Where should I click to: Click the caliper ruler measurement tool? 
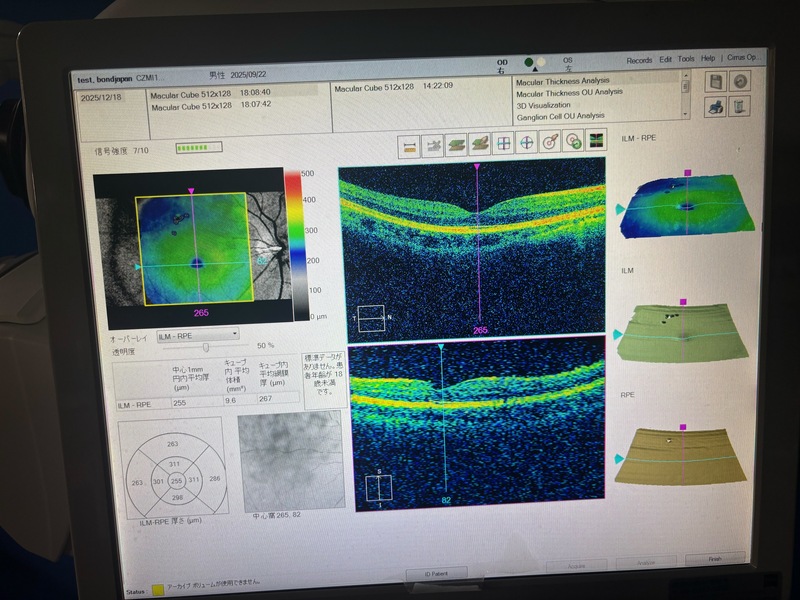pos(410,145)
